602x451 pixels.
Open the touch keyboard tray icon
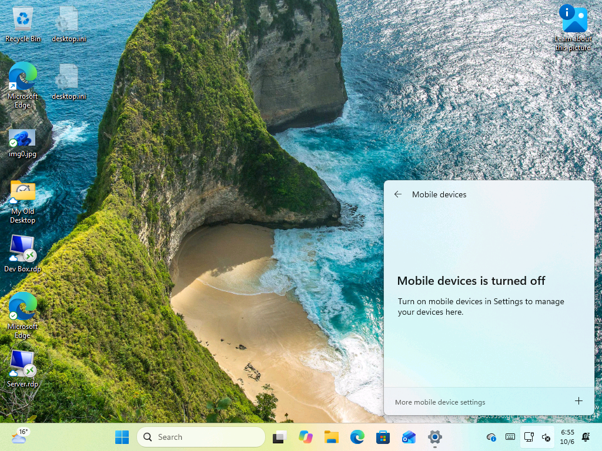coord(510,436)
